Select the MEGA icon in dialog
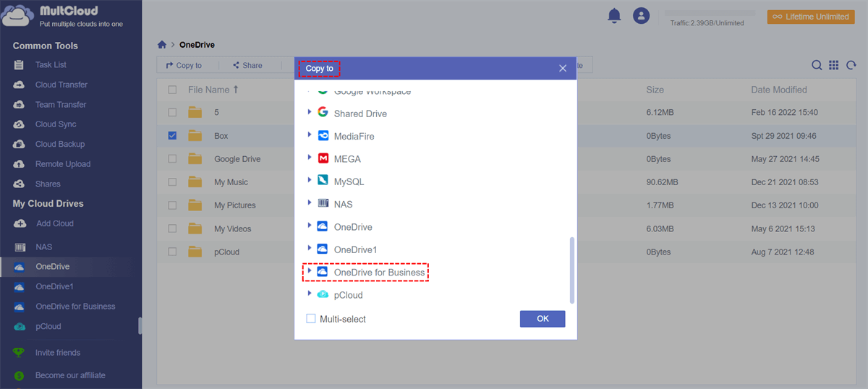Viewport: 868px width, 389px height. click(x=323, y=158)
